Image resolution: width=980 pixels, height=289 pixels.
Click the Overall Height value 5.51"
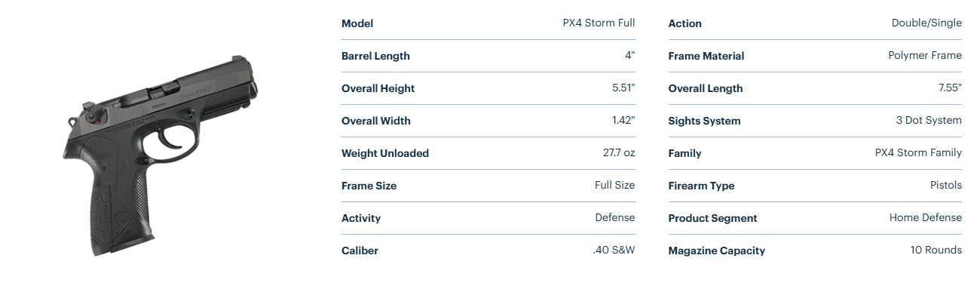[x=623, y=88]
